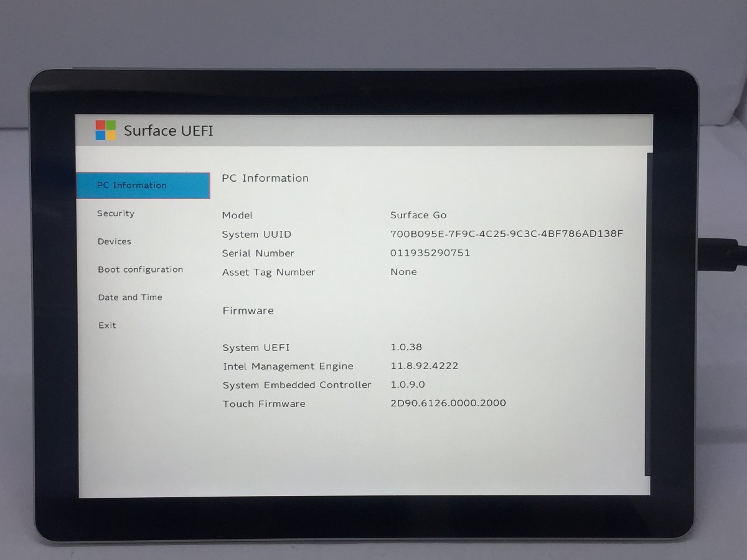Image resolution: width=747 pixels, height=560 pixels.
Task: Click the None asset tag value
Action: [403, 272]
